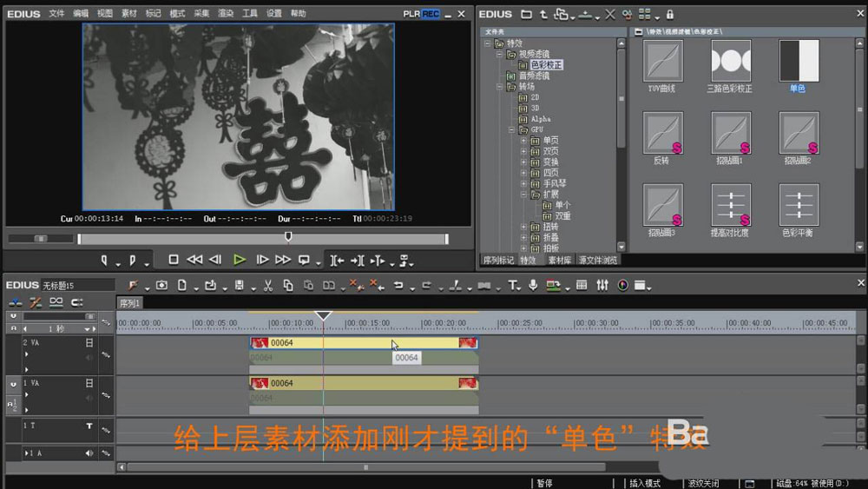
Task: Switch to the 序列标记 tab
Action: [497, 261]
